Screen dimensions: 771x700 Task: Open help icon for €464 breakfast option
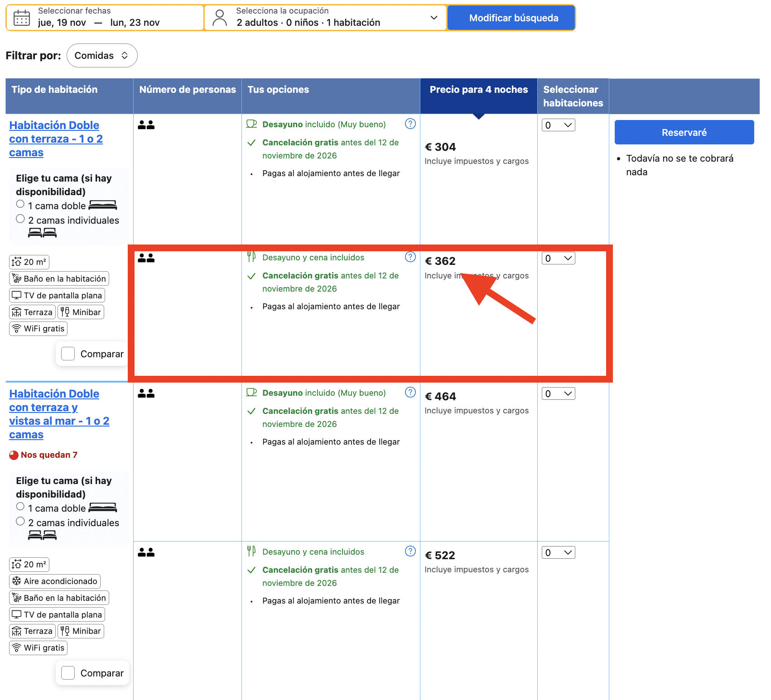pyautogui.click(x=410, y=392)
